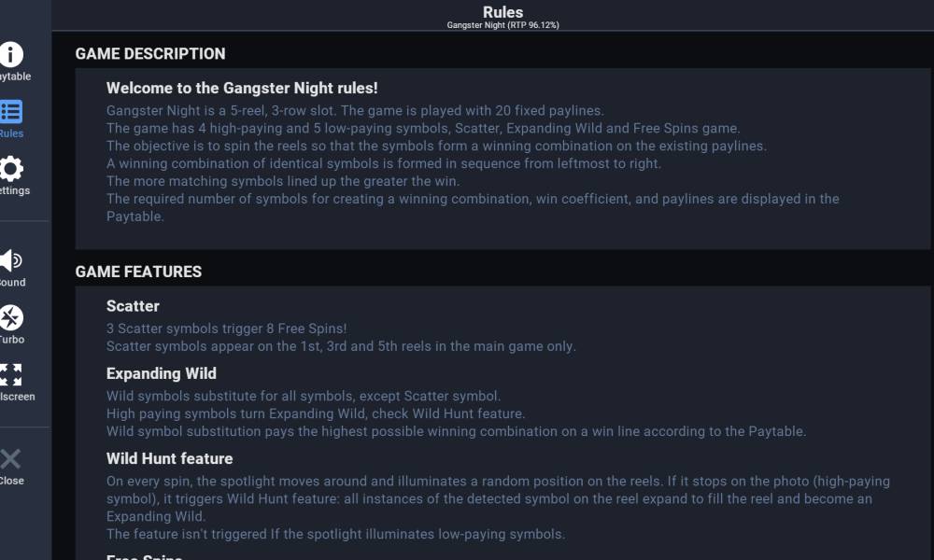This screenshot has width=934, height=560.
Task: Click Welcome to the Gangster Night rules heading
Action: click(x=242, y=88)
